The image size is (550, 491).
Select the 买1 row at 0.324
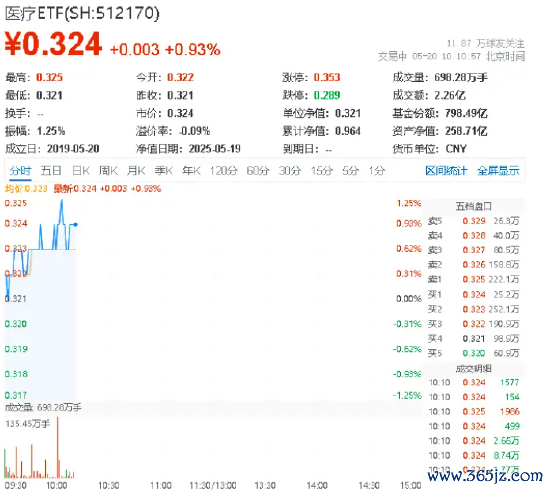(x=473, y=295)
